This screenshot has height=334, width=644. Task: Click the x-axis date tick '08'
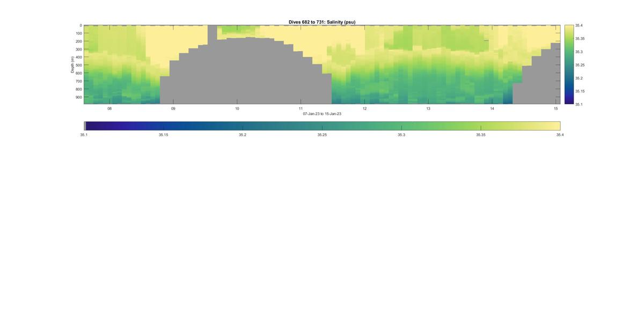(109, 108)
